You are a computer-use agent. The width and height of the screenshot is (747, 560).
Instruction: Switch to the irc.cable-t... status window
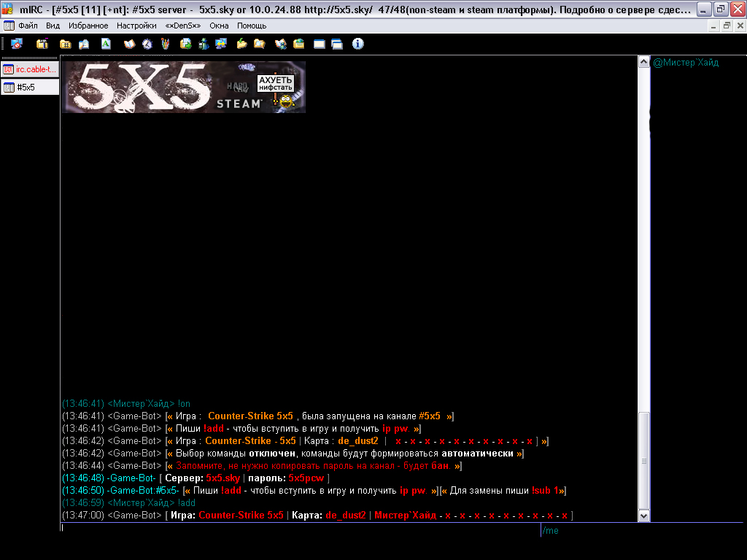coord(30,69)
